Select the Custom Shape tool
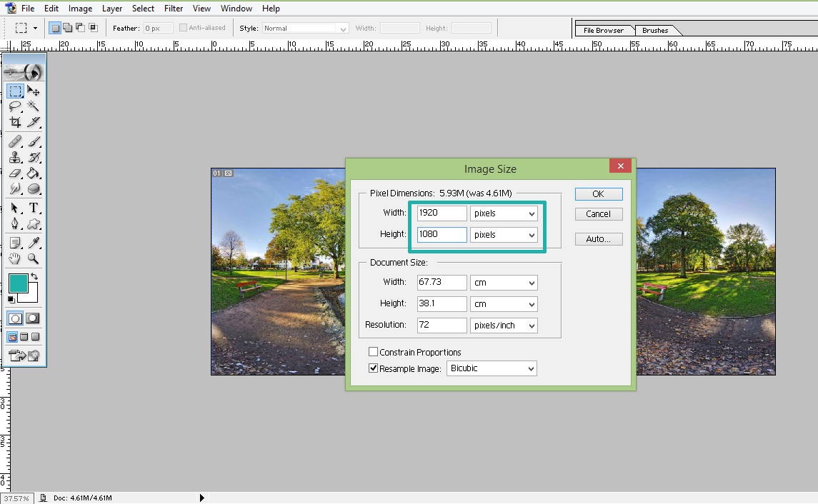818x504 pixels. coord(34,223)
